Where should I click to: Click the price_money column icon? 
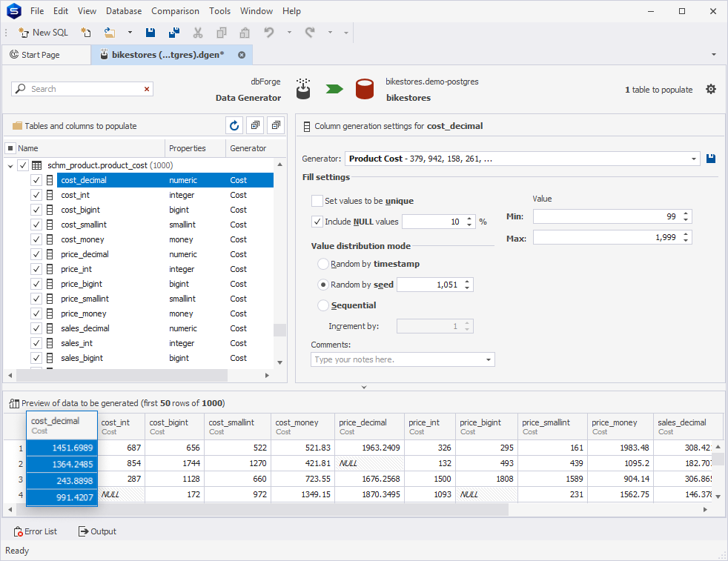50,313
